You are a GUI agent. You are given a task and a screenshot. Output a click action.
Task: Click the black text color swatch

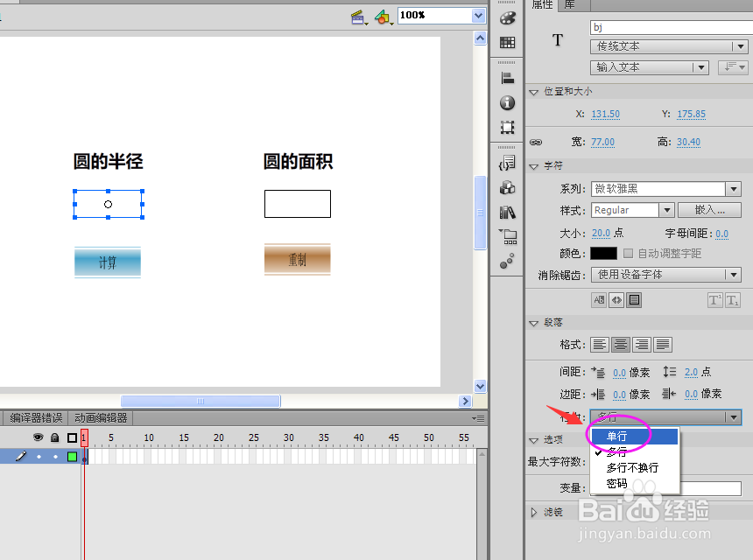(602, 254)
